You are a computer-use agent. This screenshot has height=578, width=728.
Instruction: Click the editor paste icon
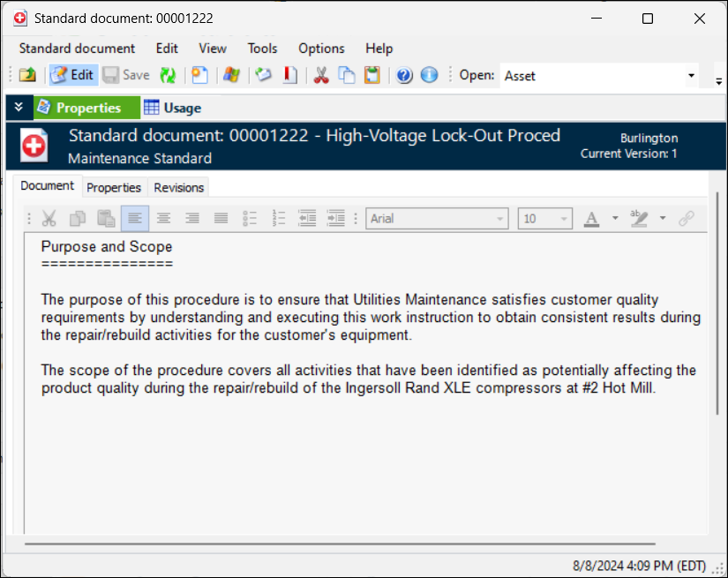coord(106,218)
